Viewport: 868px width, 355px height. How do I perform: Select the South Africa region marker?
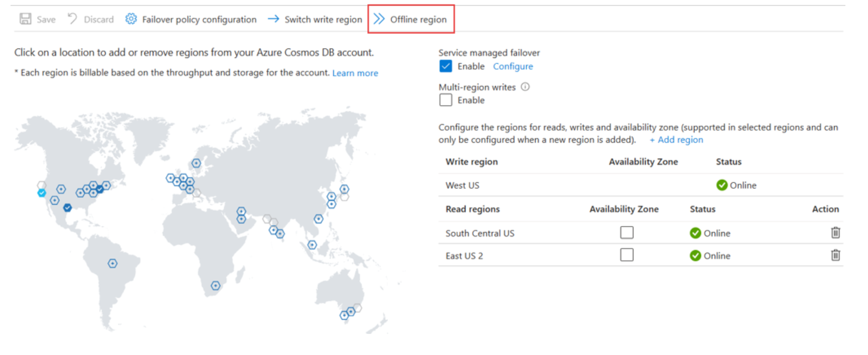click(215, 285)
